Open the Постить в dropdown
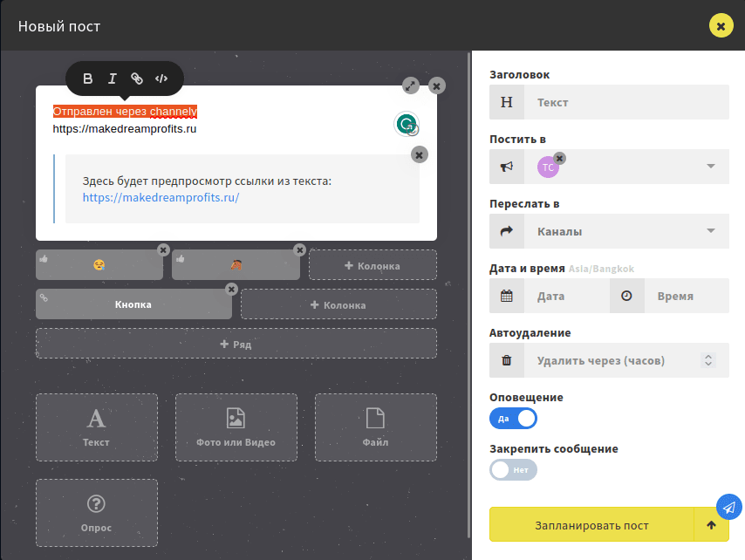Viewport: 745px width, 560px height. pos(710,167)
